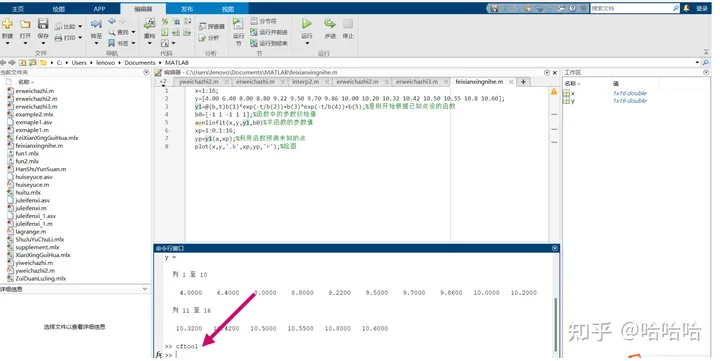720x361 pixels.
Task: Click 运行并前进 (Run and Advance) button
Action: (269, 32)
